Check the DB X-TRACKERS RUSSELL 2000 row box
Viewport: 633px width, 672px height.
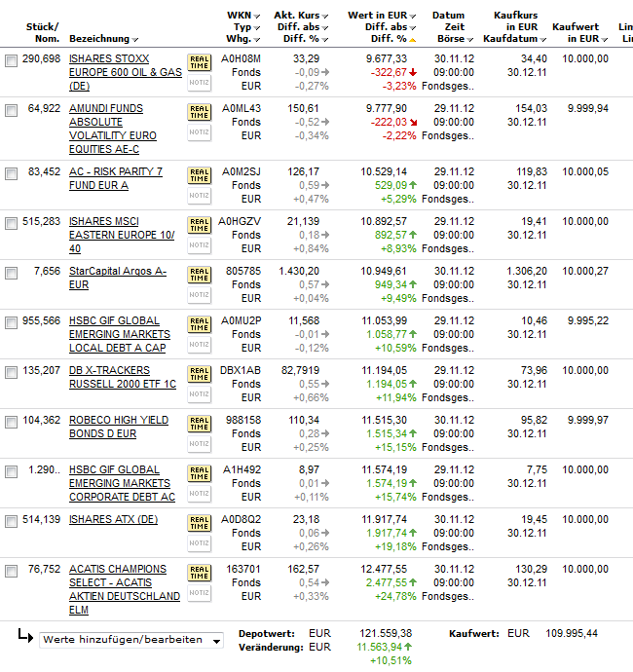tap(11, 373)
